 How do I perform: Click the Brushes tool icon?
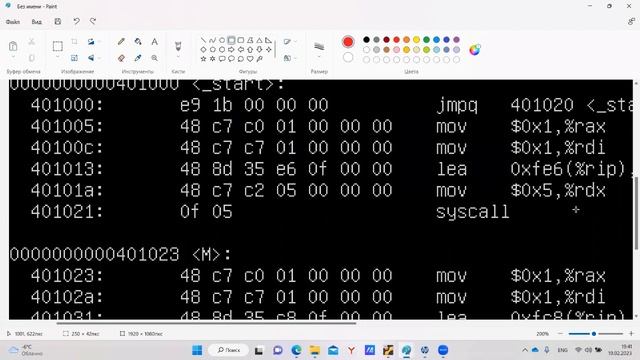[x=178, y=46]
